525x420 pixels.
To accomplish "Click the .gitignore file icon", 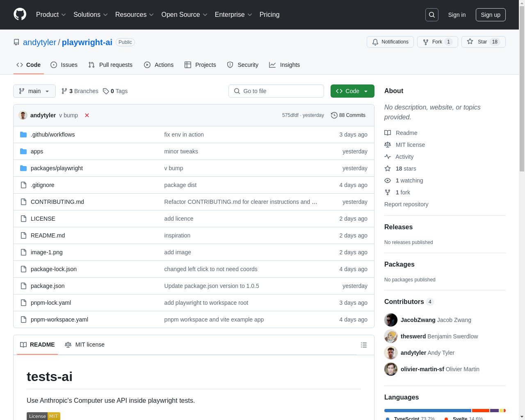I will pos(23,185).
